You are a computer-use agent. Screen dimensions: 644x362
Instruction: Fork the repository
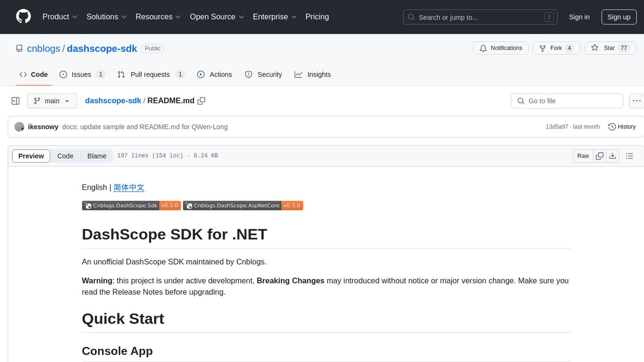556,48
